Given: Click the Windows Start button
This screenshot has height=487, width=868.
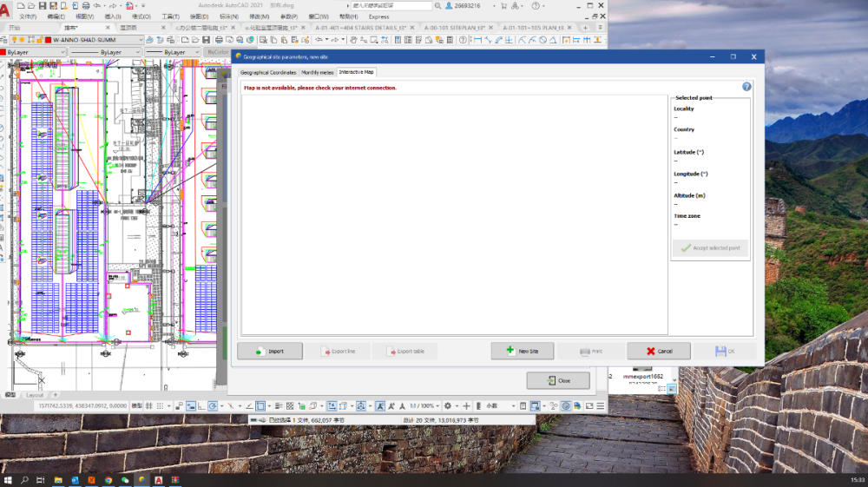Looking at the screenshot, I should click(x=7, y=479).
